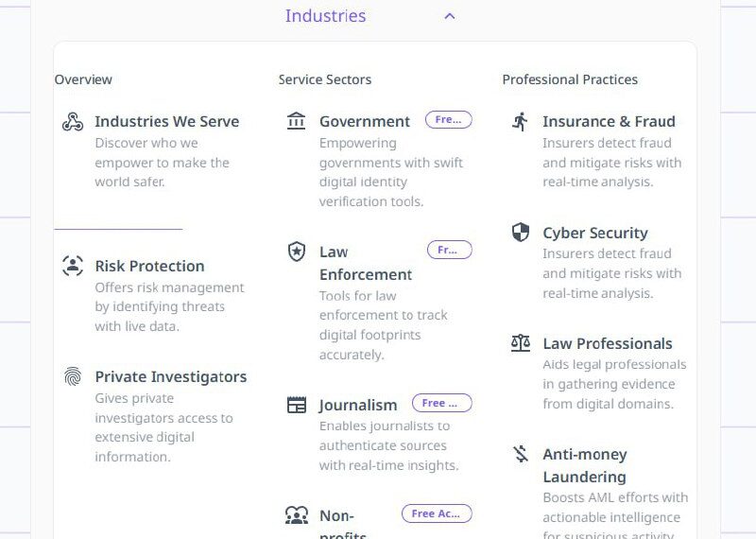756x539 pixels.
Task: Click the Free Access badge beside Non-profits
Action: point(436,514)
